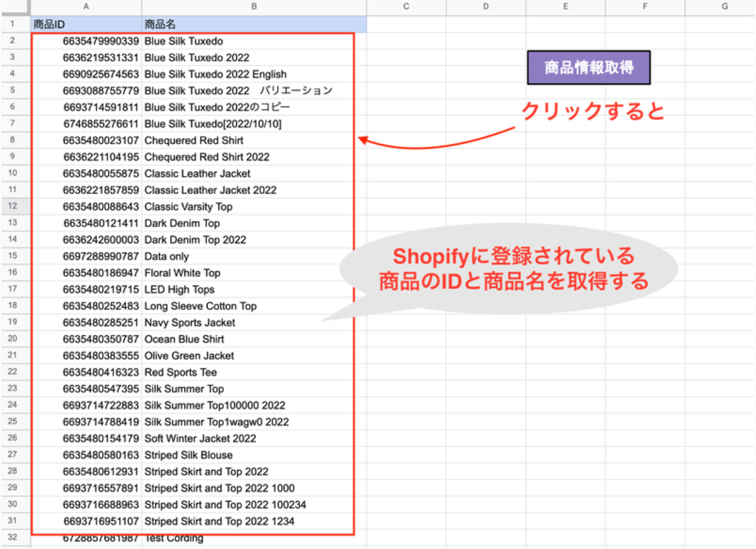The height and width of the screenshot is (549, 756).
Task: Select the 'Soft Winter Jacket 2022' cell
Action: click(x=254, y=438)
